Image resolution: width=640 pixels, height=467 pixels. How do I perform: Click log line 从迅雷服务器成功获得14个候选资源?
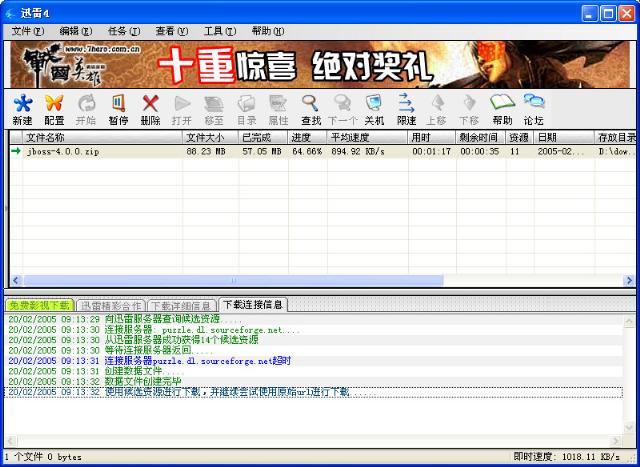(133, 340)
